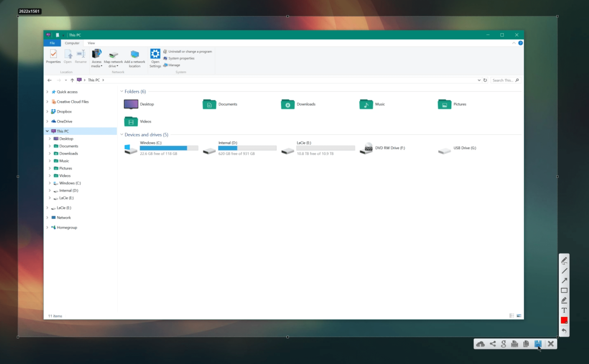This screenshot has width=589, height=364.
Task: Print the captured screenshot
Action: [515, 344]
